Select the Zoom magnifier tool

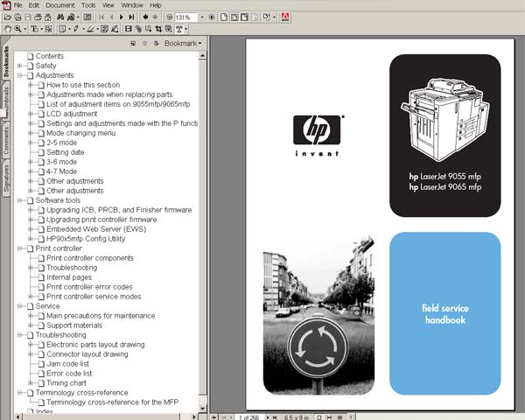click(17, 29)
